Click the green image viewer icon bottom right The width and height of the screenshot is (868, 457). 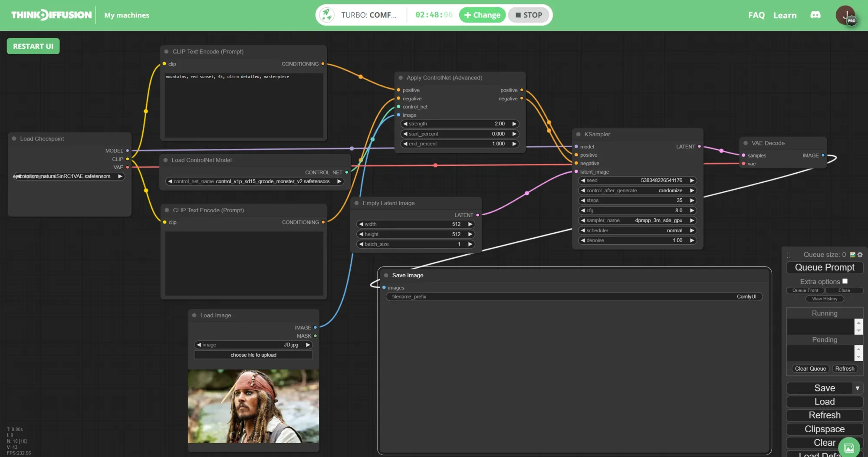tap(848, 447)
